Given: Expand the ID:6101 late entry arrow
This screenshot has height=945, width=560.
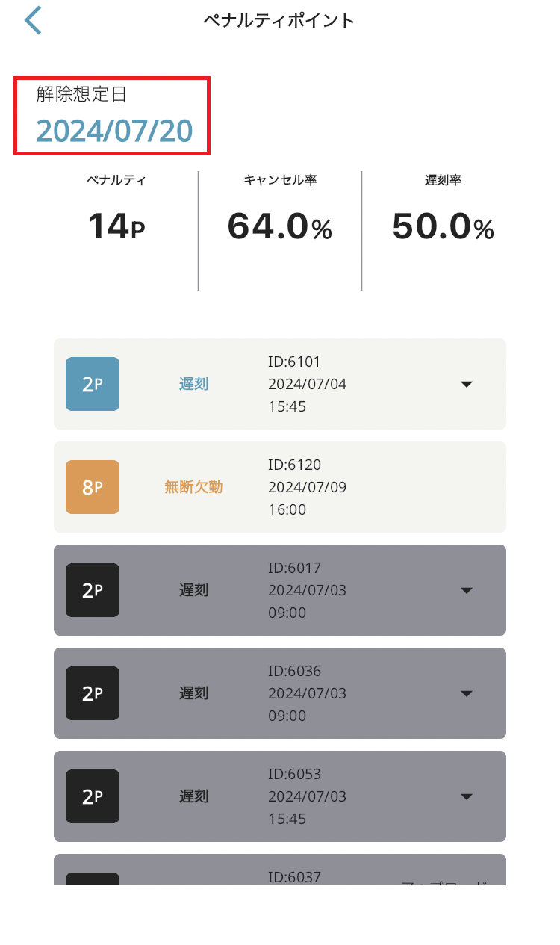Looking at the screenshot, I should 467,384.
